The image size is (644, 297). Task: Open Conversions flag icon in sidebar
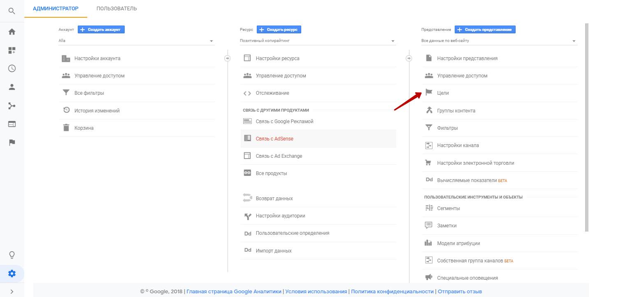point(12,143)
